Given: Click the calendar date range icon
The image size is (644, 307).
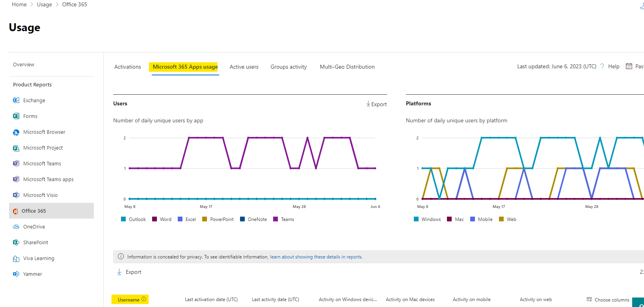Looking at the screenshot, I should [x=629, y=66].
